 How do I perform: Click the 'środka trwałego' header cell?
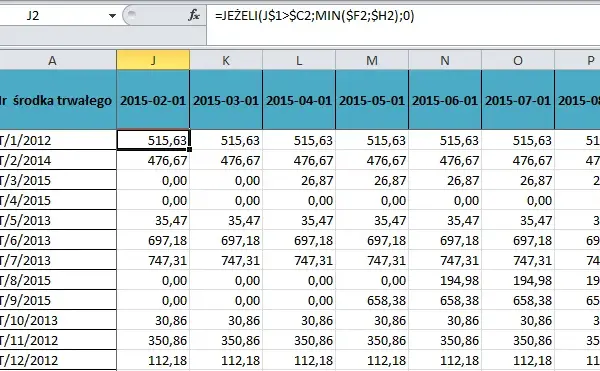coord(58,100)
